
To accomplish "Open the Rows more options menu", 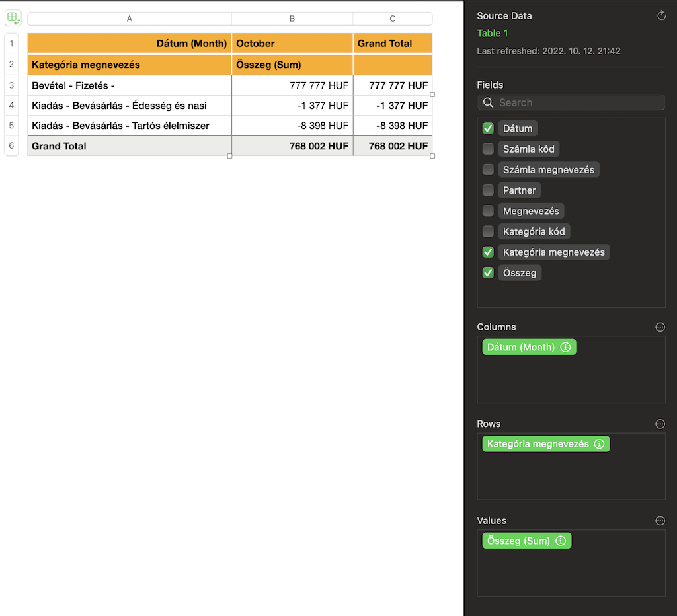I will pyautogui.click(x=660, y=424).
